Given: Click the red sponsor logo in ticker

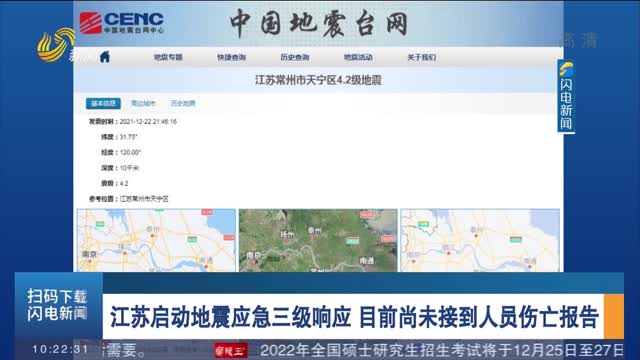Looking at the screenshot, I should [x=231, y=351].
